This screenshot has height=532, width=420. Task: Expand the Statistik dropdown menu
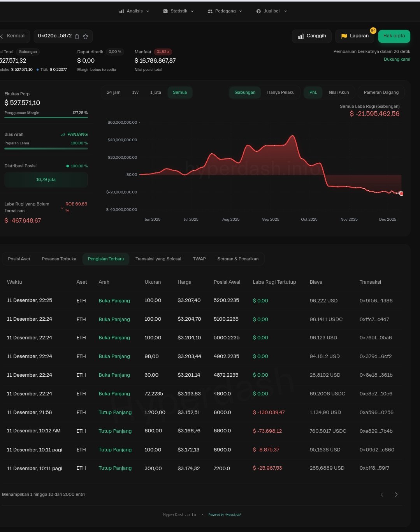tap(179, 11)
